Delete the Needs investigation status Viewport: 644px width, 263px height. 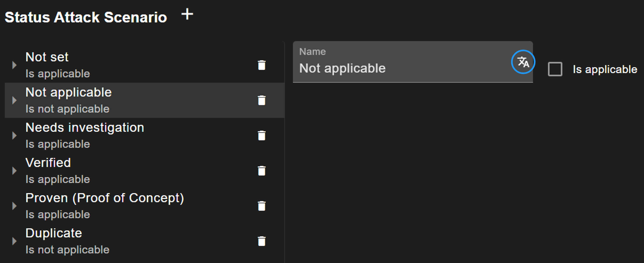point(261,136)
